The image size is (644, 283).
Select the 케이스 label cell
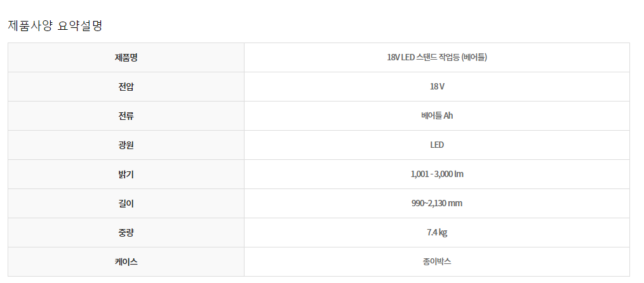[x=126, y=261]
